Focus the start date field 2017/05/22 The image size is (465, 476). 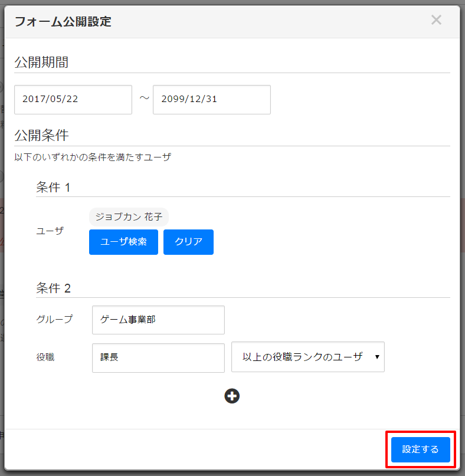click(x=73, y=100)
